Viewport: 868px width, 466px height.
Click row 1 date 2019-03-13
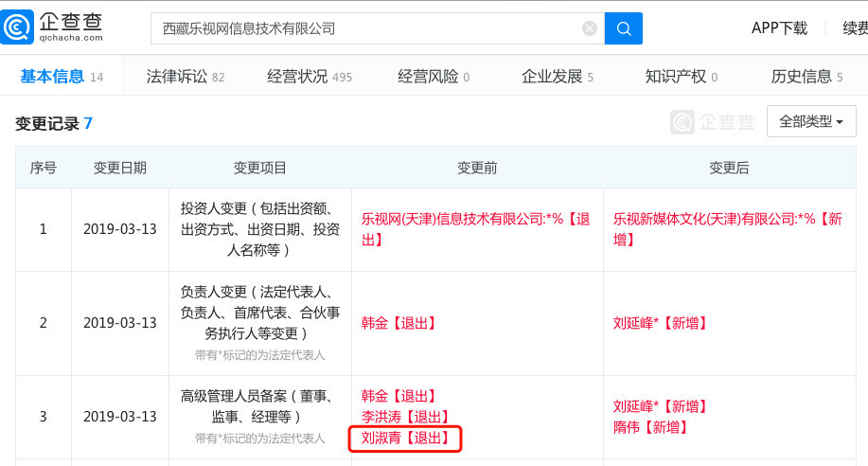click(x=120, y=229)
